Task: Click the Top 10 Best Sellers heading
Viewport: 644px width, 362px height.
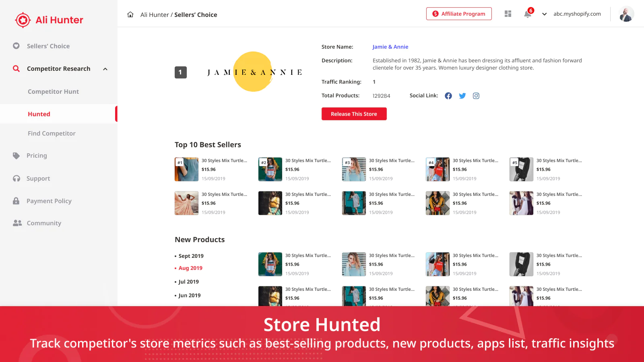Action: (208, 145)
